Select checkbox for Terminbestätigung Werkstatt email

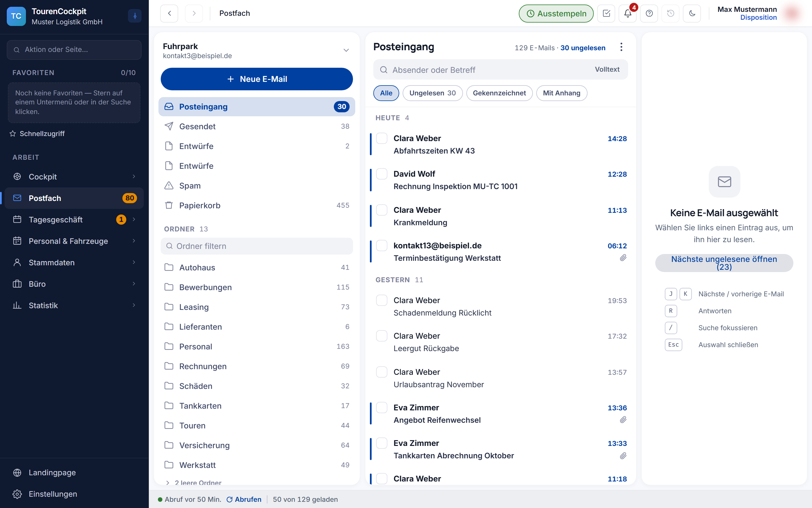click(x=381, y=246)
